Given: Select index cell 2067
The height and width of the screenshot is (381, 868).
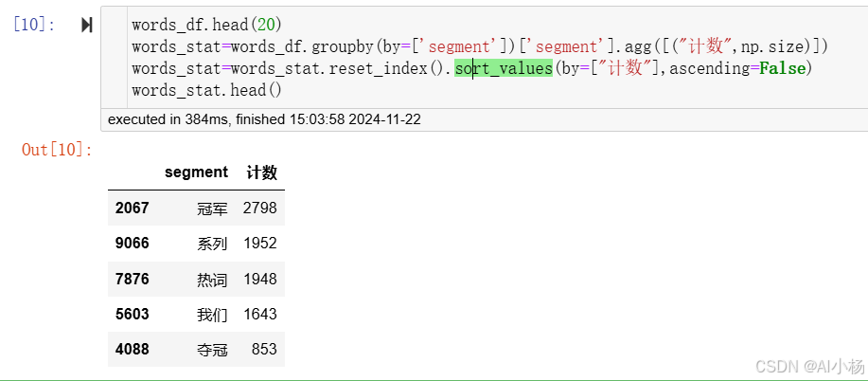Looking at the screenshot, I should click(x=132, y=208).
